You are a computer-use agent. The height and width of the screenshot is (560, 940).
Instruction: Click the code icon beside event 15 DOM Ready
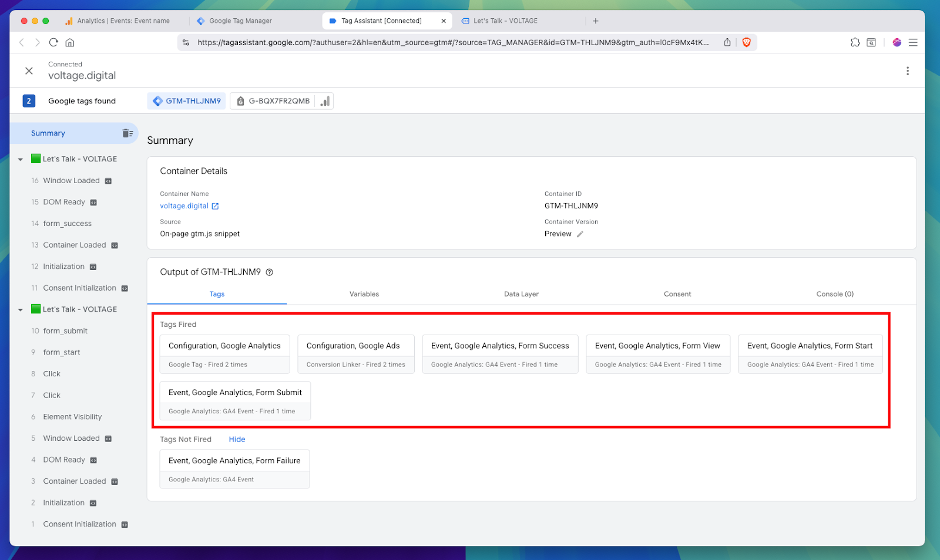click(93, 203)
